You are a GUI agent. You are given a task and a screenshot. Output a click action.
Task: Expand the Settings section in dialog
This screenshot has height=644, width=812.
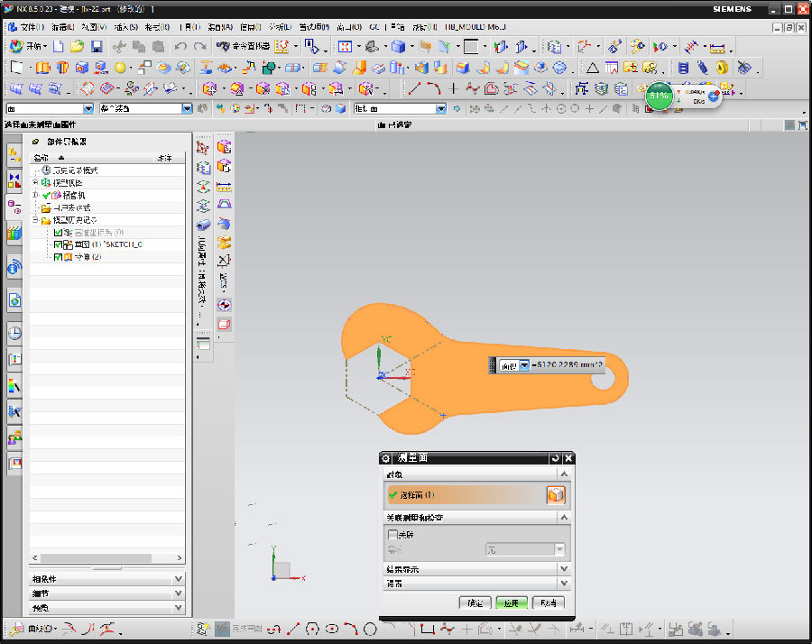563,584
